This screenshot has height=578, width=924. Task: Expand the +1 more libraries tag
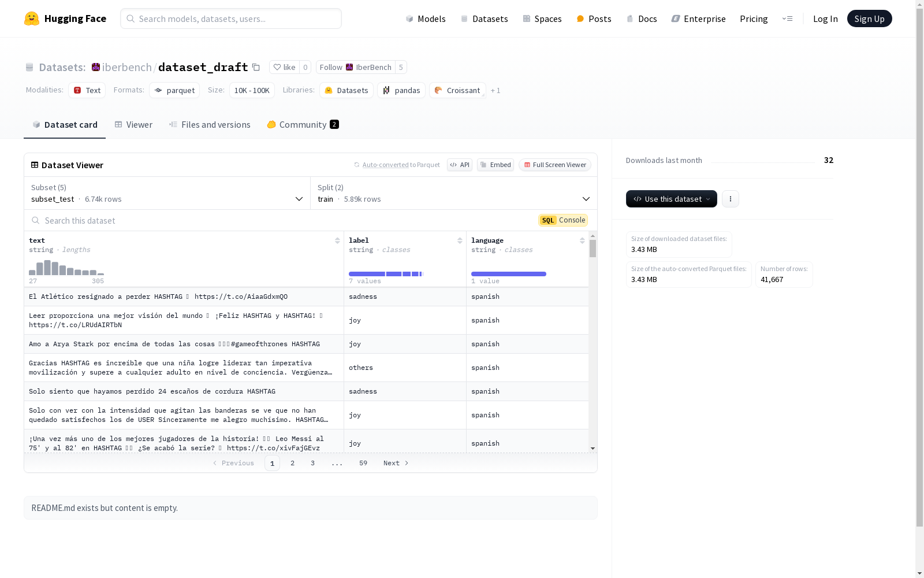click(495, 91)
